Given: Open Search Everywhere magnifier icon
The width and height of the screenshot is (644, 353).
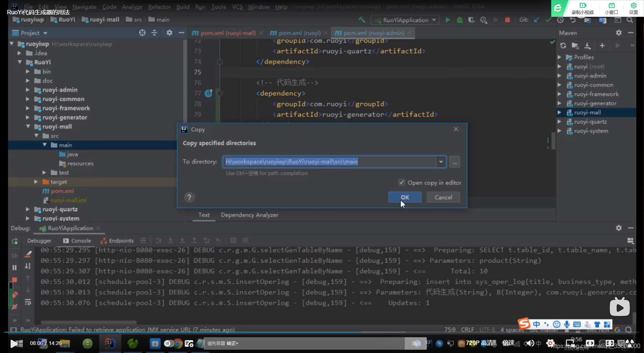Looking at the screenshot, I should (630, 20).
